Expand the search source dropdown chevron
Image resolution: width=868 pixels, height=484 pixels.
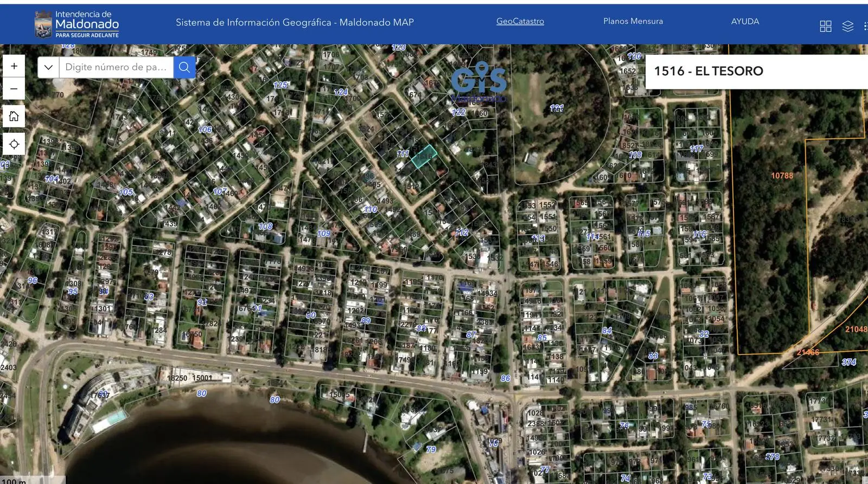click(48, 67)
